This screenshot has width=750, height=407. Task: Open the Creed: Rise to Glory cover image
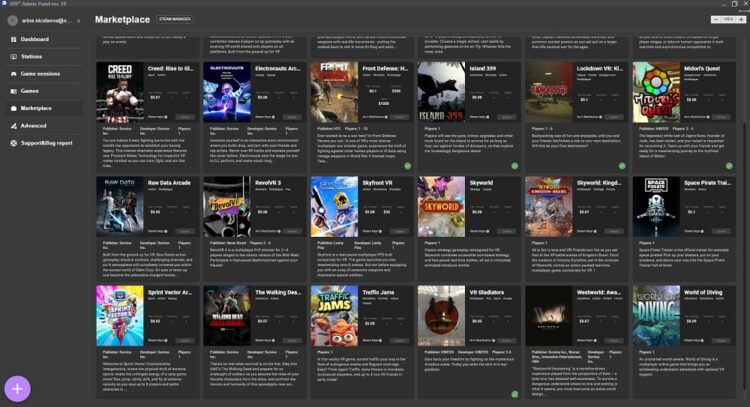(x=120, y=92)
